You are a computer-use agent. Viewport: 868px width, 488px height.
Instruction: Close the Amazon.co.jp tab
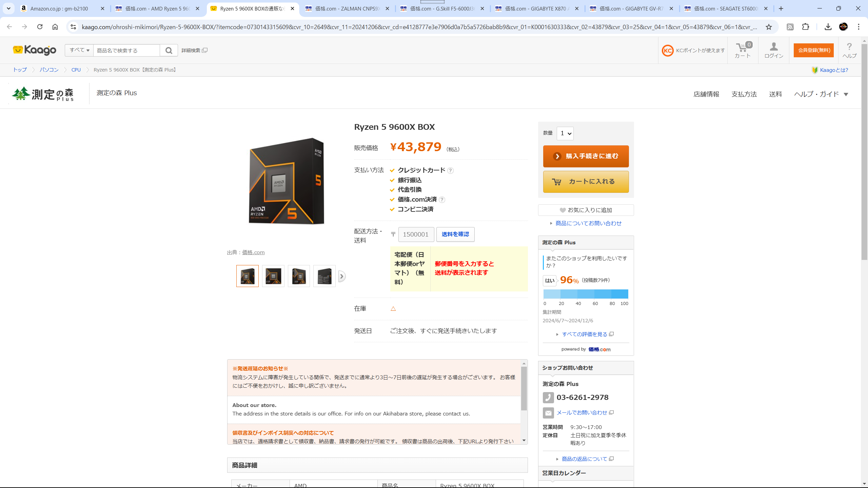[102, 8]
